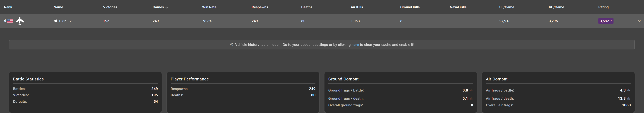Open chart icon for Air frags / battle
This screenshot has width=644, height=113.
coord(629,91)
